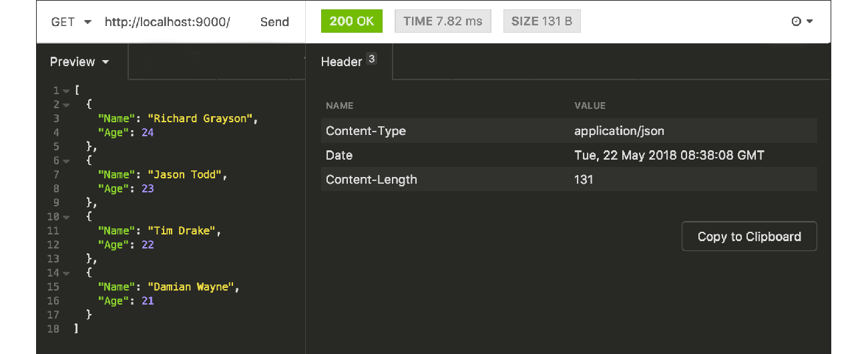The image size is (868, 354).
Task: Click the Content-Length header name
Action: tap(371, 179)
